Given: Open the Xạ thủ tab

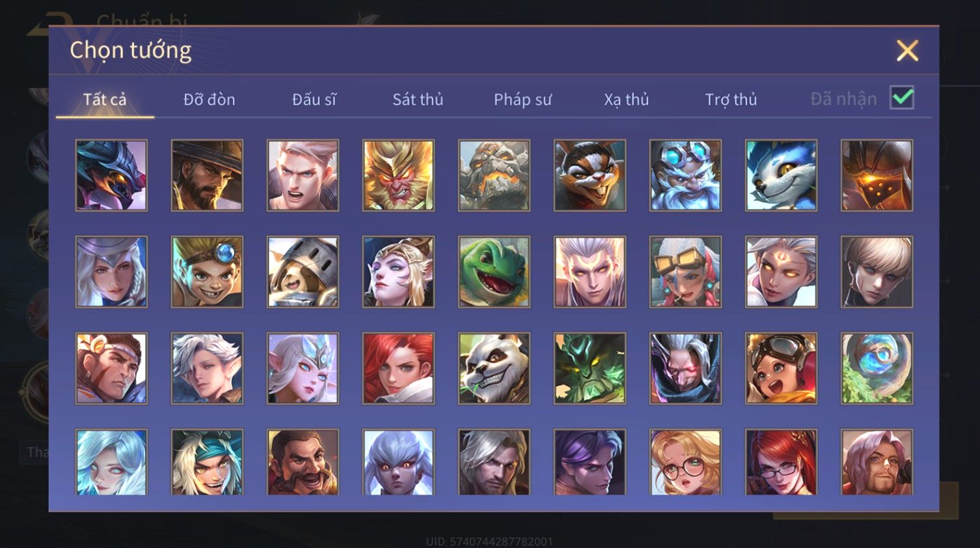Looking at the screenshot, I should 627,100.
